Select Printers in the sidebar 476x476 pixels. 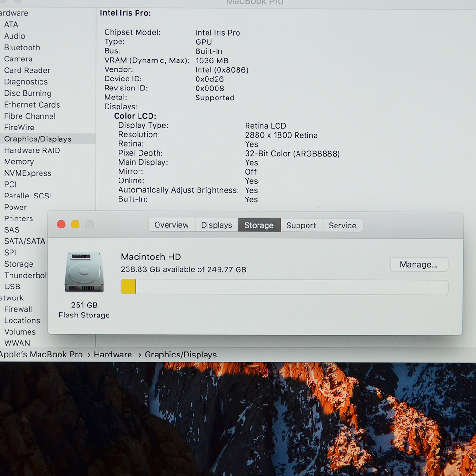click(x=19, y=218)
